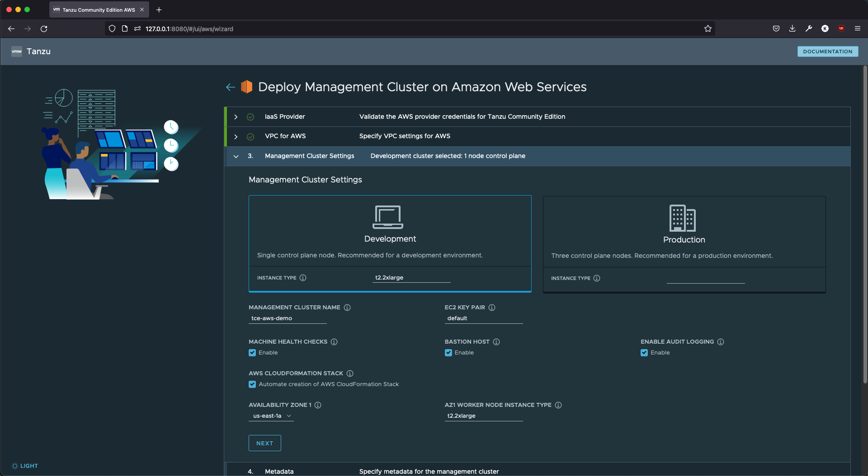Click the uBlock Origin extension icon

(x=841, y=28)
